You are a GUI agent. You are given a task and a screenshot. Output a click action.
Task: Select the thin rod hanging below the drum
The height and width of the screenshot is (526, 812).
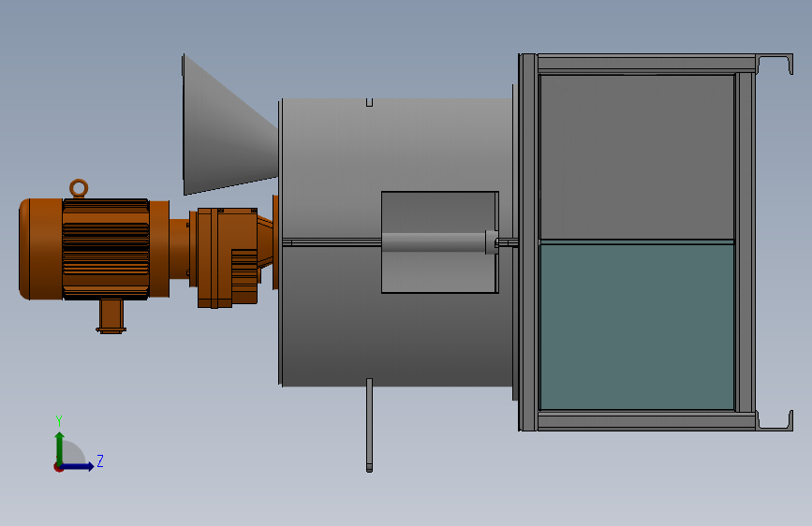pos(369,425)
